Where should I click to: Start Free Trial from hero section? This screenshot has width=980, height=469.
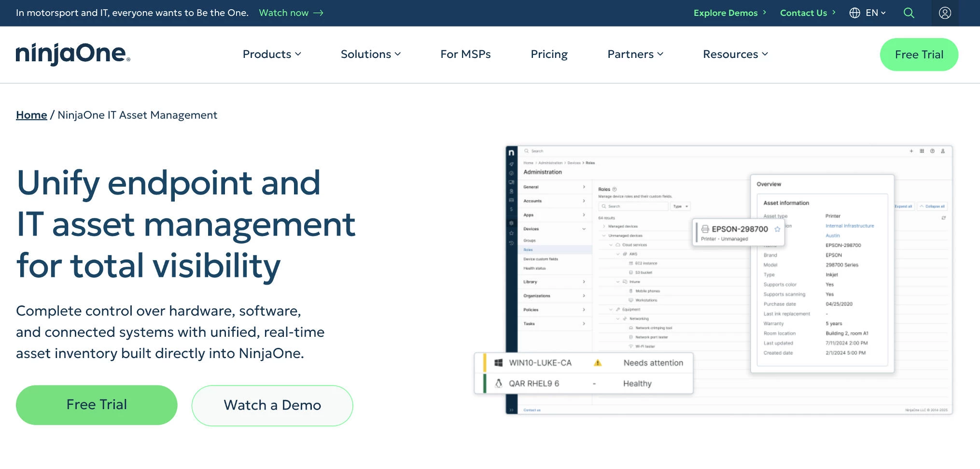pos(97,405)
